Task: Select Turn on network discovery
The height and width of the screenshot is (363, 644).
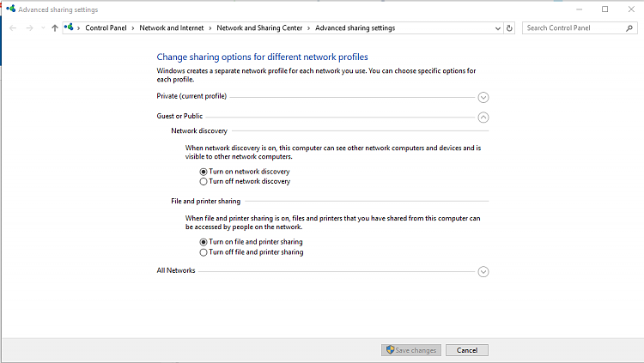Action: coord(204,172)
